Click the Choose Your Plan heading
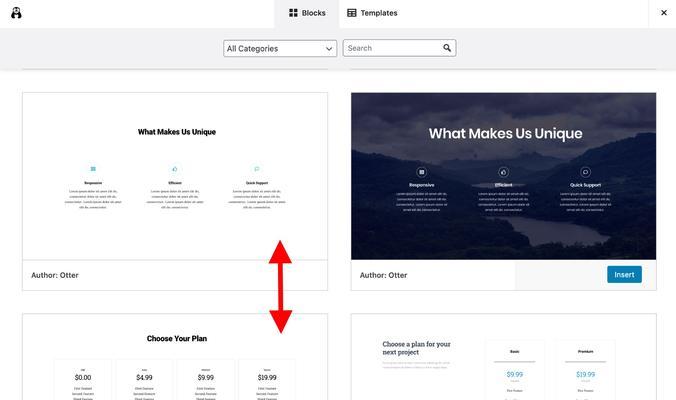676x400 pixels. (x=177, y=339)
